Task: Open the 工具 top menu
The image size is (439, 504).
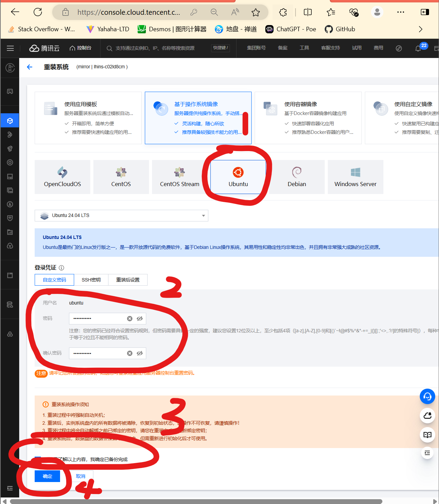Action: 304,48
